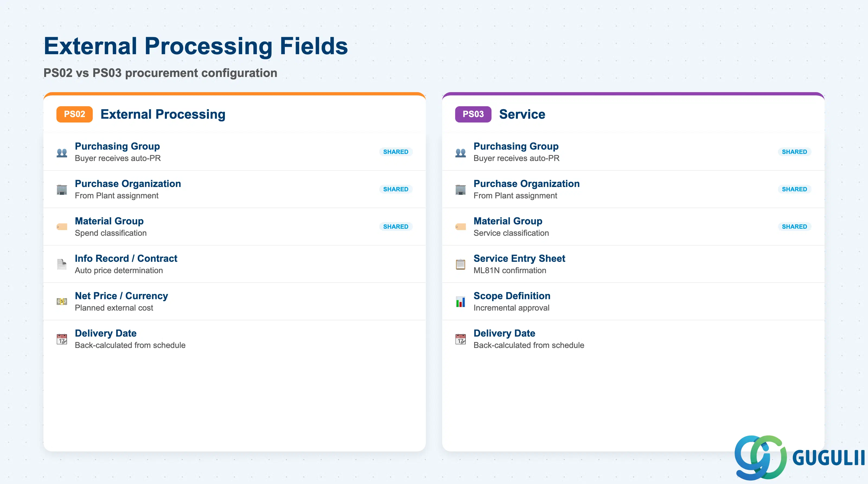Click Purchase Organization label in PS03 card

(527, 183)
